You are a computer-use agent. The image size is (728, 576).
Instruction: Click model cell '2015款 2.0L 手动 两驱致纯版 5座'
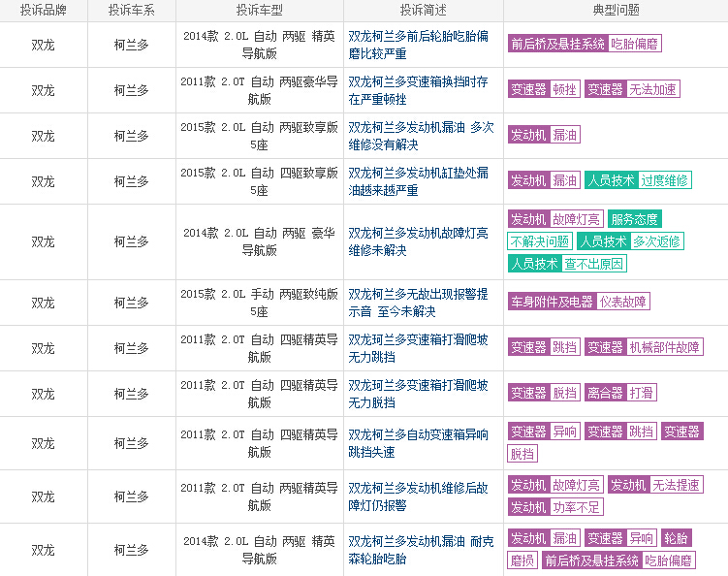point(259,303)
